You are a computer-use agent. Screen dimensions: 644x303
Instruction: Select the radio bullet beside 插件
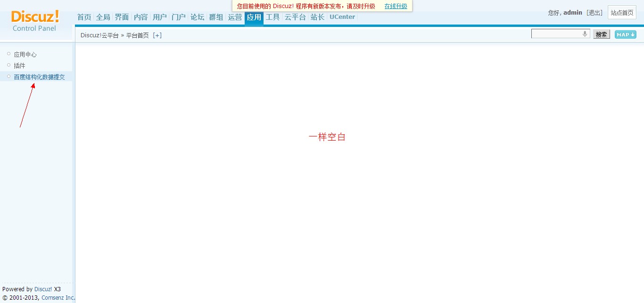(x=8, y=65)
